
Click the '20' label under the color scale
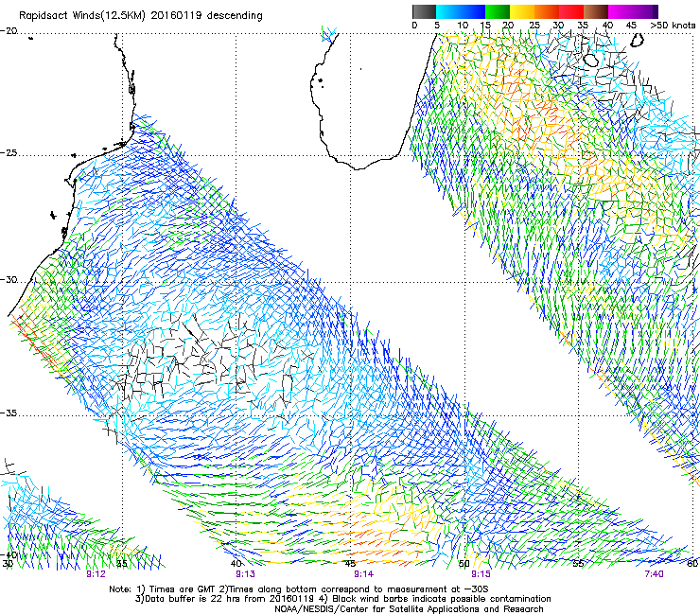(508, 26)
